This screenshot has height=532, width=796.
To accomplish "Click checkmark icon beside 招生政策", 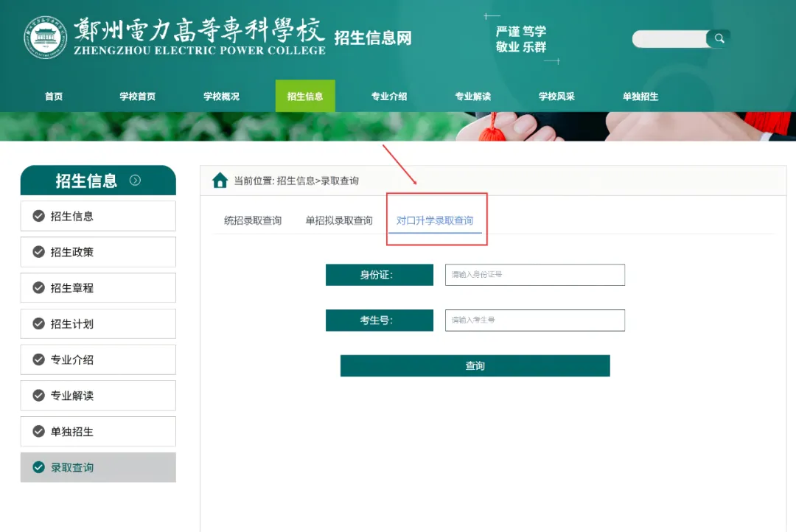I will (38, 252).
